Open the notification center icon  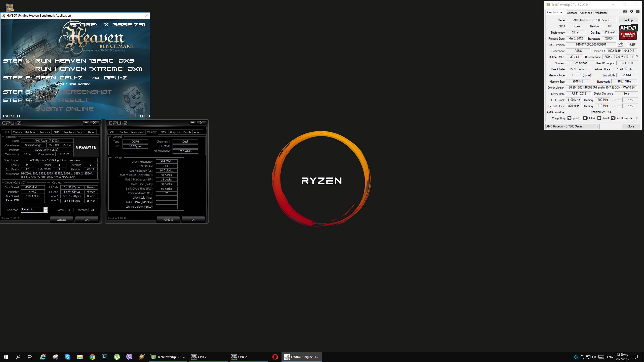click(636, 357)
